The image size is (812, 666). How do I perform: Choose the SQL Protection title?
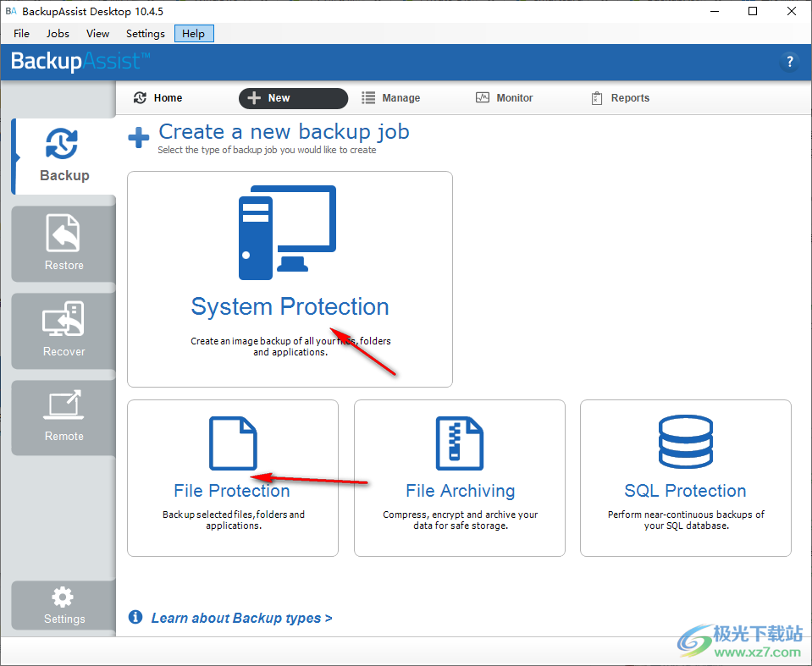(685, 491)
